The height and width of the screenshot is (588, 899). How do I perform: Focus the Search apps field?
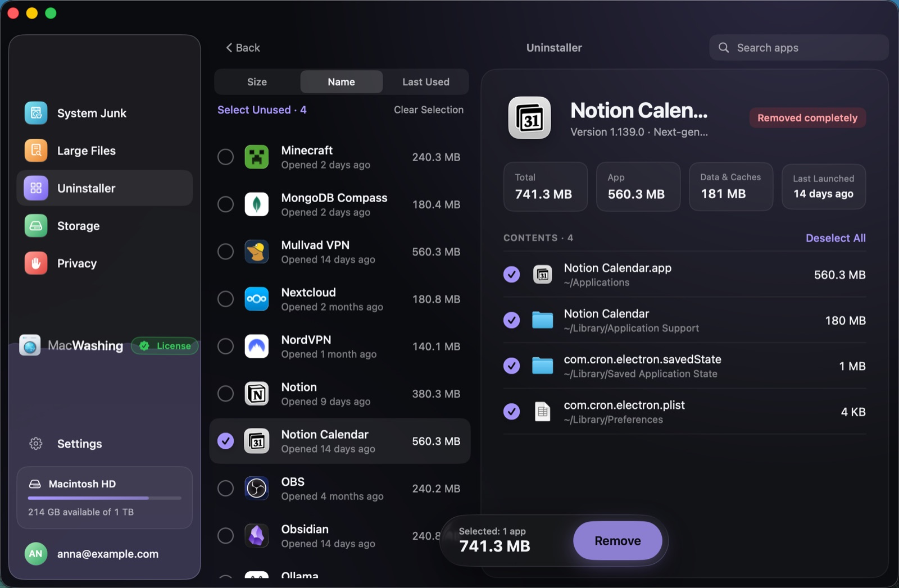(798, 48)
